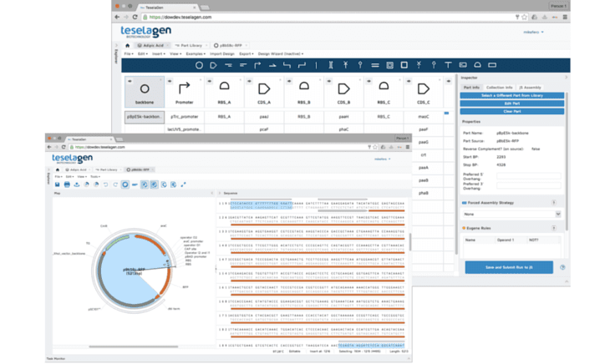The width and height of the screenshot is (615, 364).
Task: Select the pTrc_promoter cell in design grid
Action: click(185, 117)
